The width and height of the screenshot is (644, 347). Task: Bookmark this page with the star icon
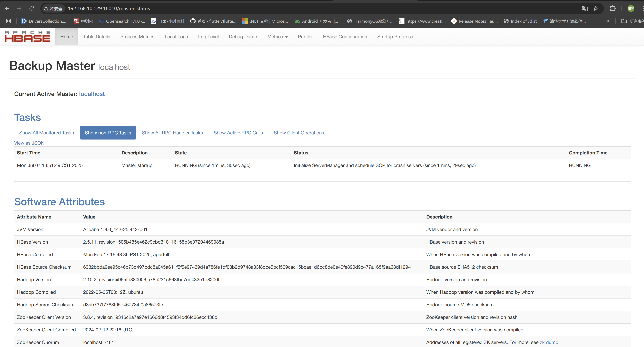click(x=596, y=8)
